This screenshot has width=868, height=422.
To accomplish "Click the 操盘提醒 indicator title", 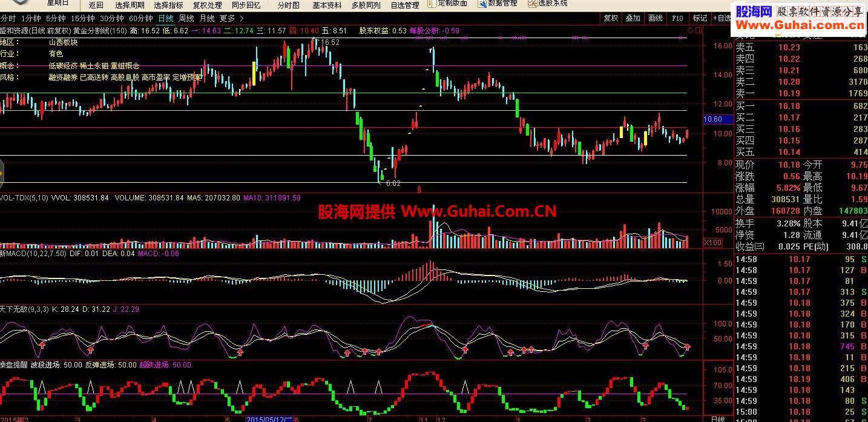I will (13, 364).
